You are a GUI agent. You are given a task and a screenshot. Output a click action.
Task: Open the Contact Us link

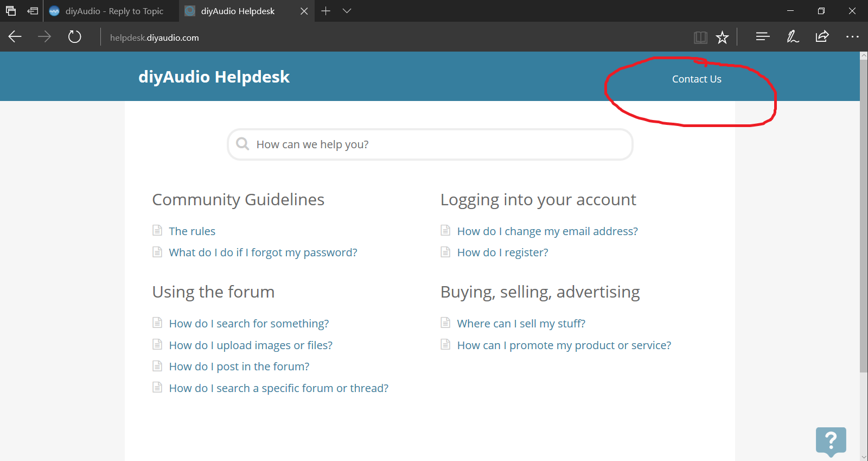point(697,79)
